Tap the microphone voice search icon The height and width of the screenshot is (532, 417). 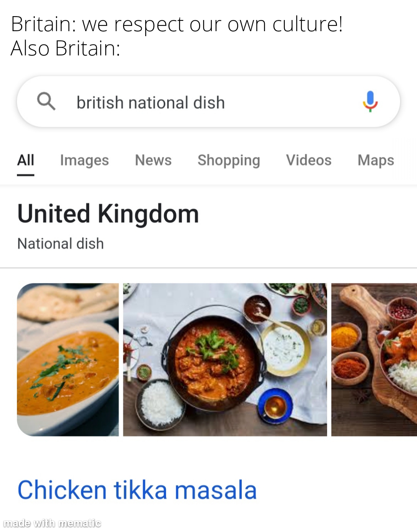point(370,102)
